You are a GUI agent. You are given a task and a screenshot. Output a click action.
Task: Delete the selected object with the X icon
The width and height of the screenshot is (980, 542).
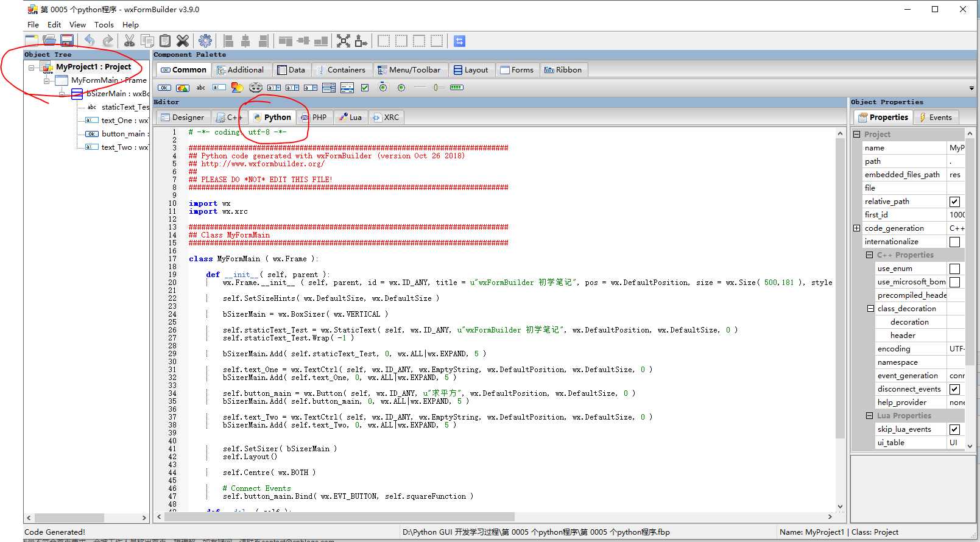(x=182, y=41)
